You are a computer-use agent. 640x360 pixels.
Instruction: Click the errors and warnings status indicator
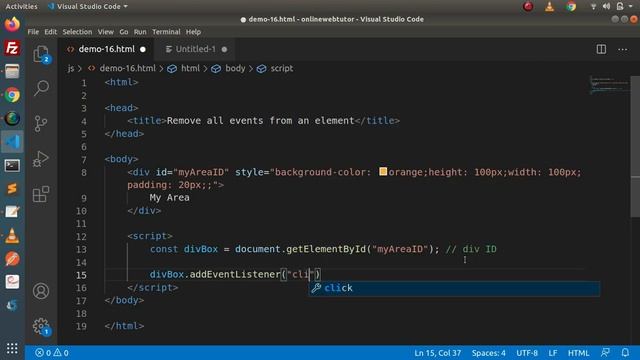coord(52,353)
